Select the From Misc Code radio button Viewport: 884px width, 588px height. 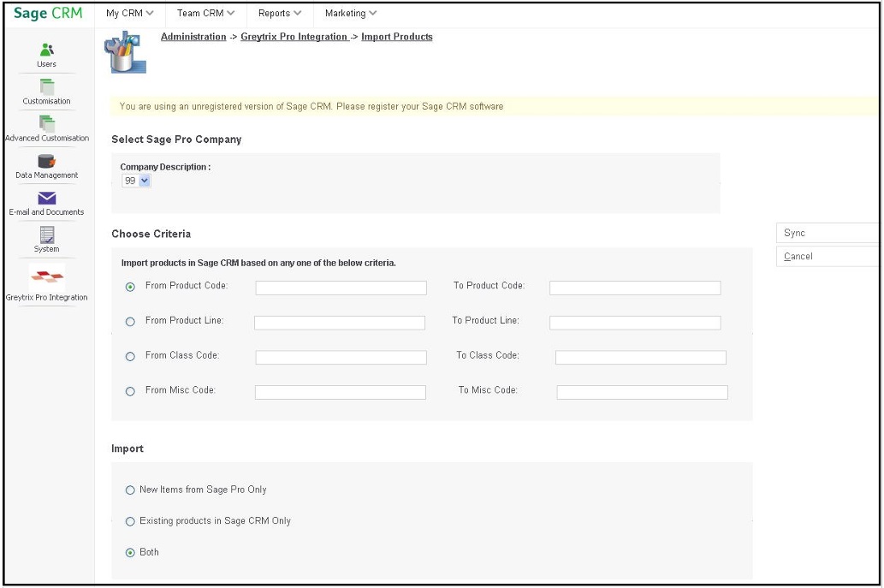pos(130,391)
